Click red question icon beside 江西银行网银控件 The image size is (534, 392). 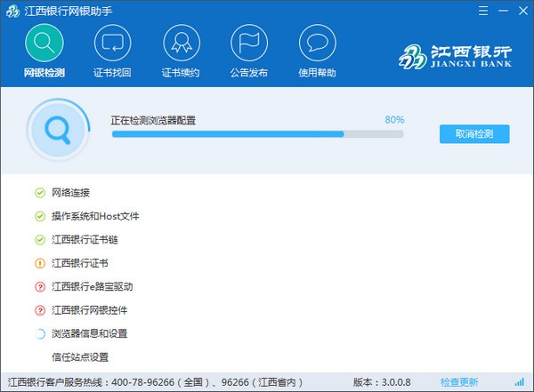coord(39,310)
